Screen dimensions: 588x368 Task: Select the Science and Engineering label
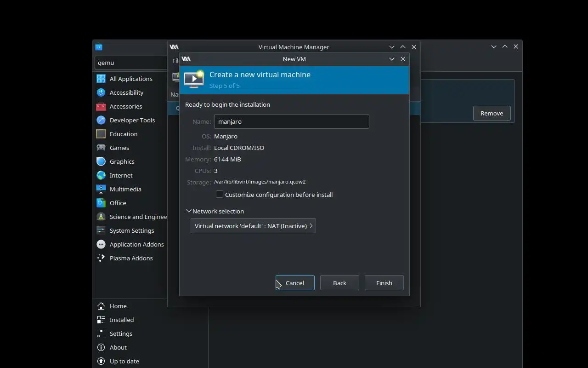[138, 217]
